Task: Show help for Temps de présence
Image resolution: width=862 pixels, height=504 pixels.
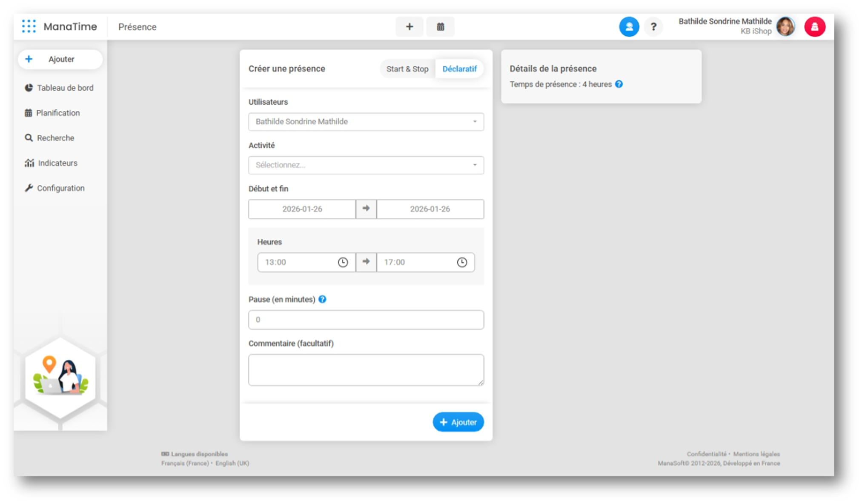Action: [x=619, y=84]
